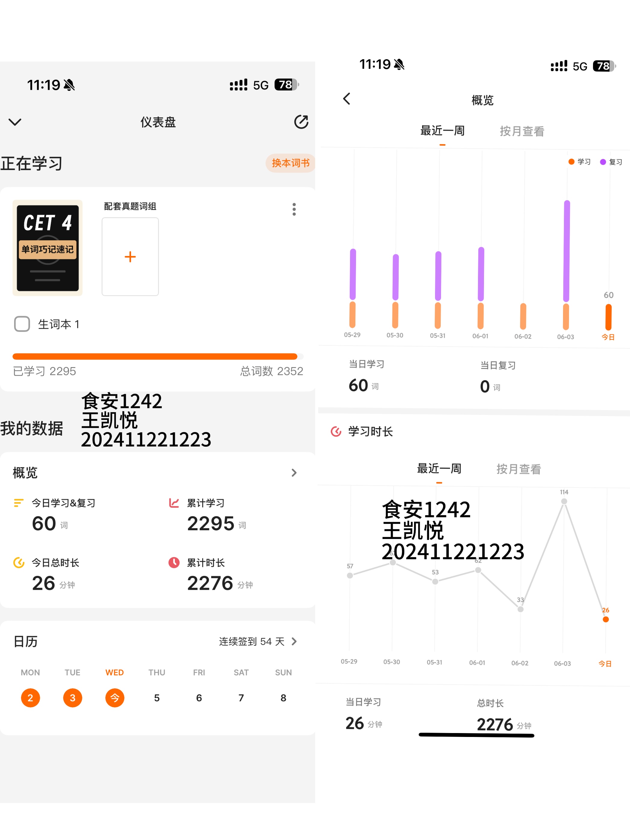This screenshot has height=840, width=630.
Task: Open the CET 4 book cover
Action: click(x=47, y=248)
